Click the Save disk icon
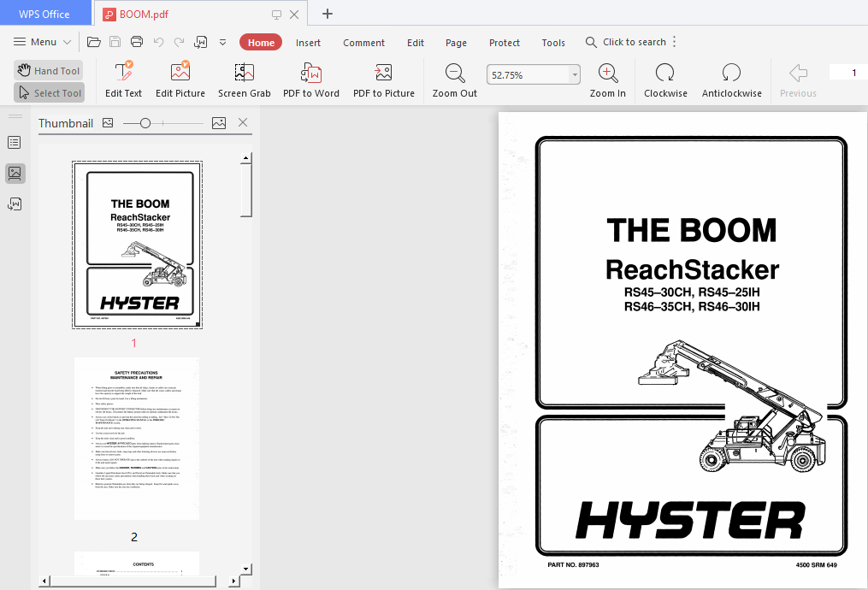The height and width of the screenshot is (590, 868). coord(115,42)
